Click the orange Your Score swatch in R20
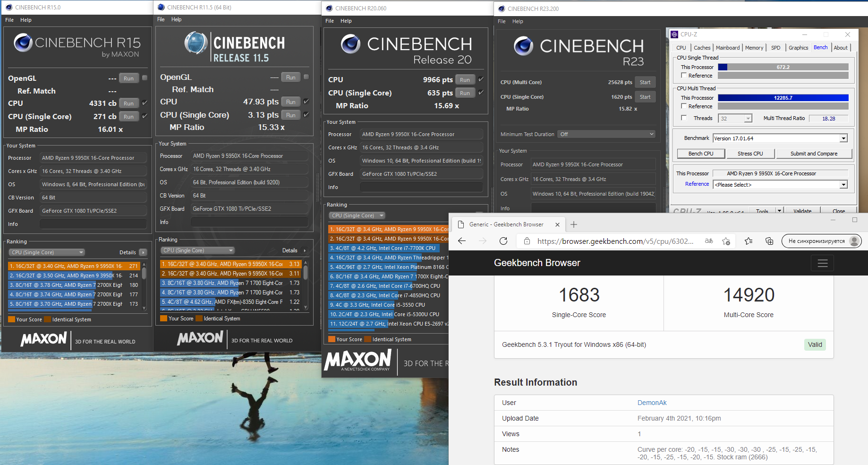 pyautogui.click(x=332, y=339)
